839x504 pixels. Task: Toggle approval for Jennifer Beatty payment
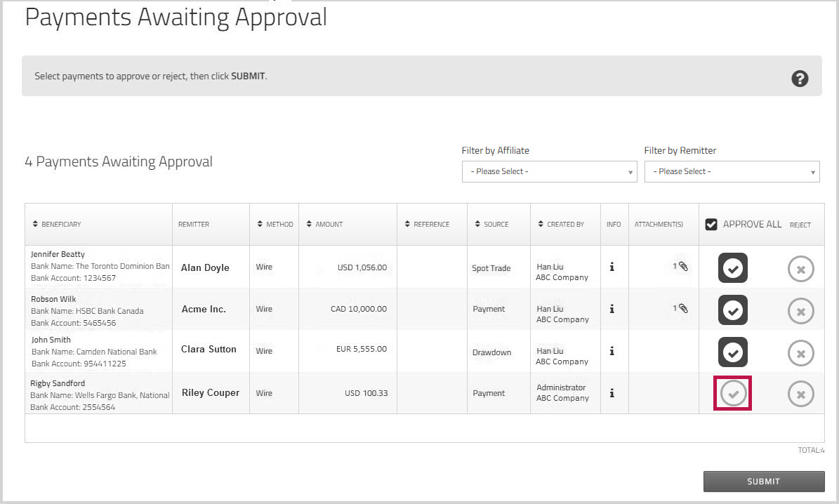733,268
